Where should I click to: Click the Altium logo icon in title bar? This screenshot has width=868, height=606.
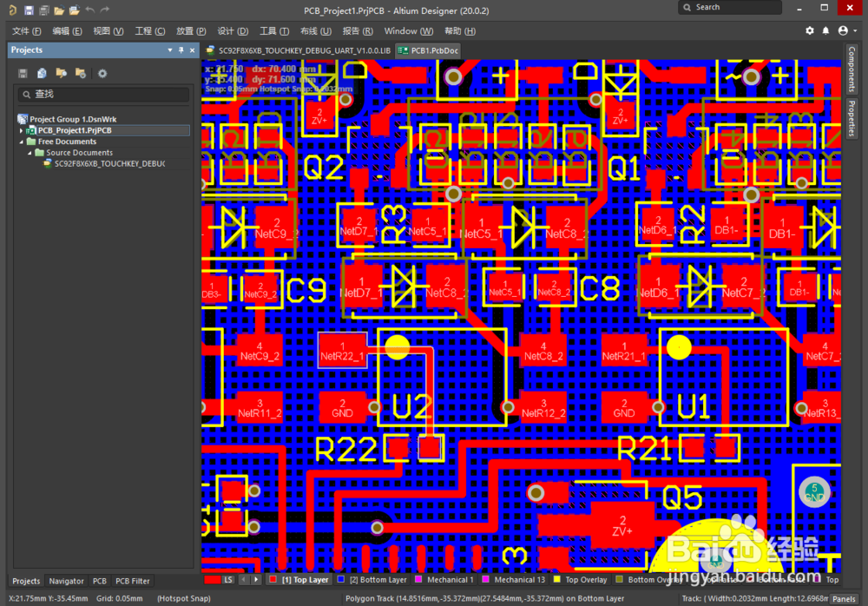[x=12, y=10]
